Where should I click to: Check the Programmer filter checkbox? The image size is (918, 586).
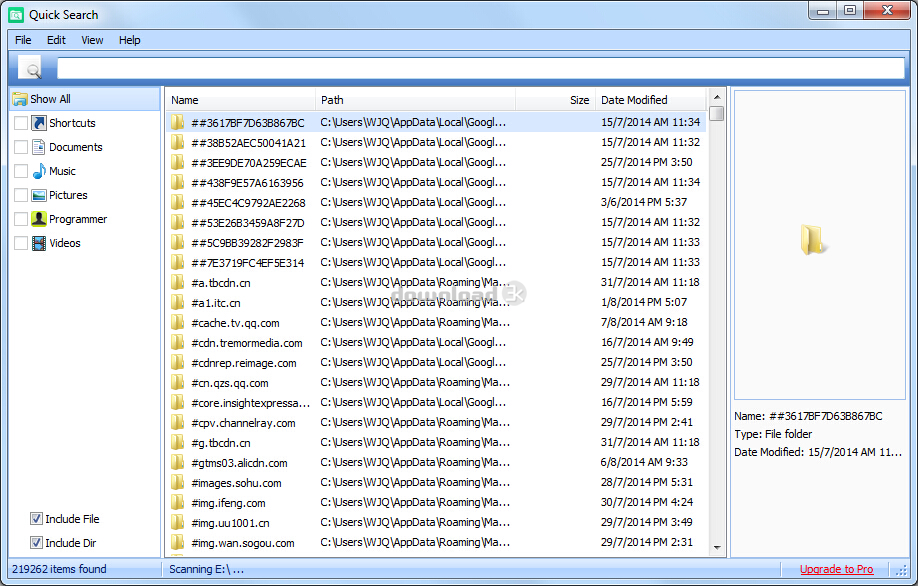click(x=21, y=219)
